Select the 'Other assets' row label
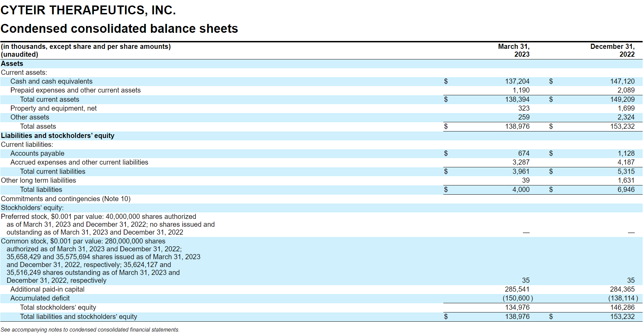Viewport: 644px width, 335px height. 30,117
